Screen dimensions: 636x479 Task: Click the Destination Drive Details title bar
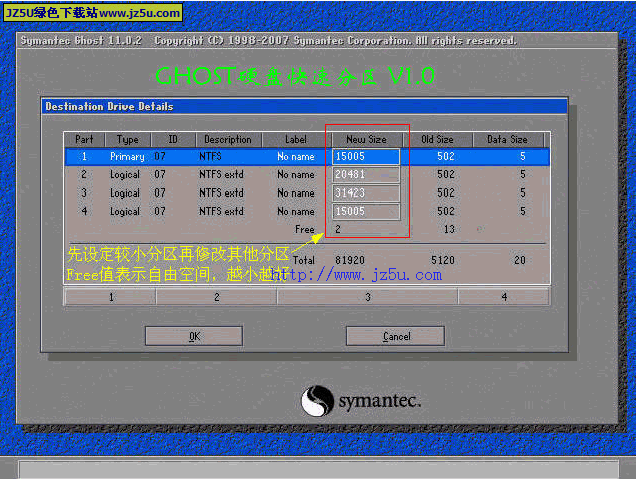pyautogui.click(x=304, y=106)
